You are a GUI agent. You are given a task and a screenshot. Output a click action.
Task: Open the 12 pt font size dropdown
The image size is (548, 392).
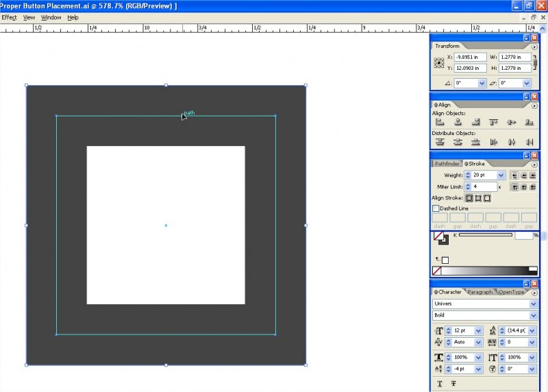[478, 331]
